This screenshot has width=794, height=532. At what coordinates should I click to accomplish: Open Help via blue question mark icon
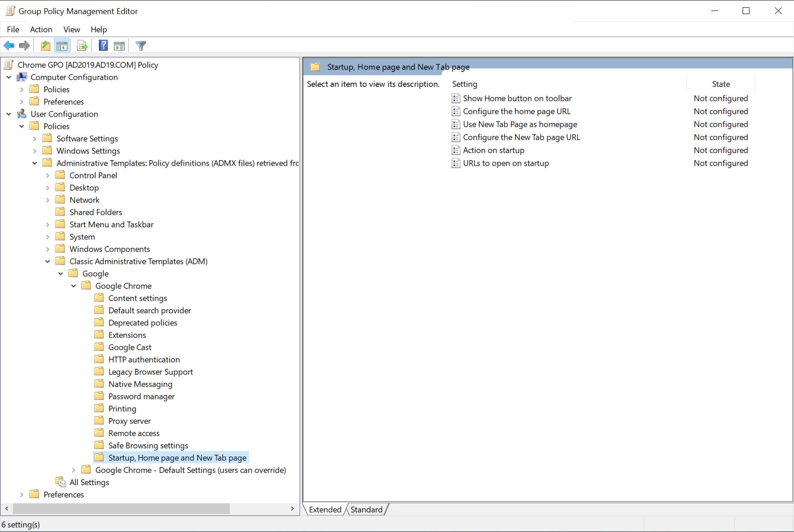point(103,45)
